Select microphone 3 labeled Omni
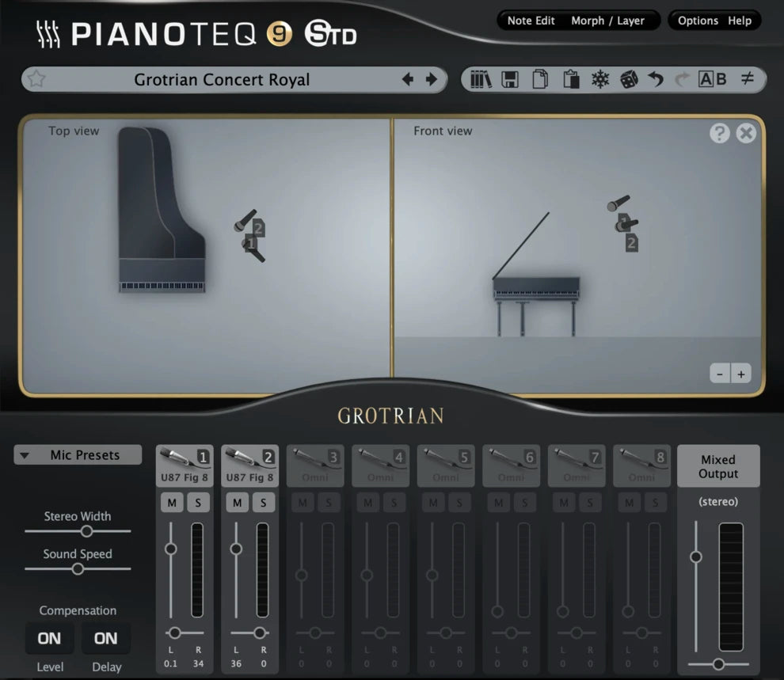 coord(315,463)
